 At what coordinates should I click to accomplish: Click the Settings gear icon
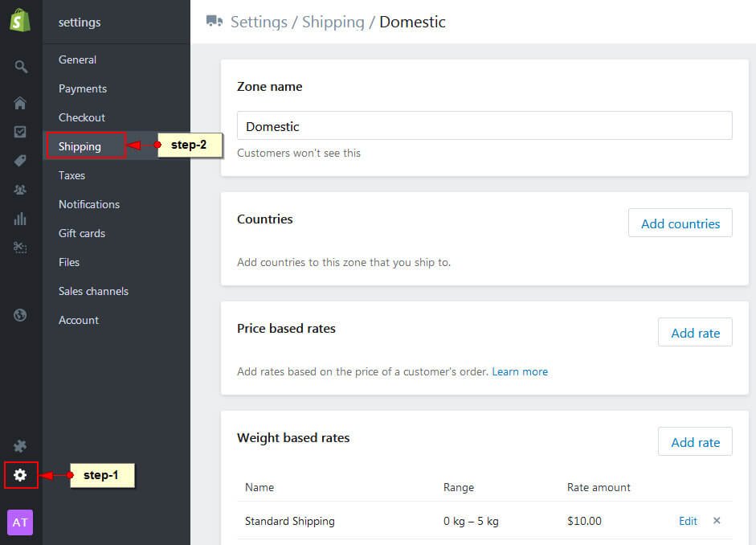20,475
